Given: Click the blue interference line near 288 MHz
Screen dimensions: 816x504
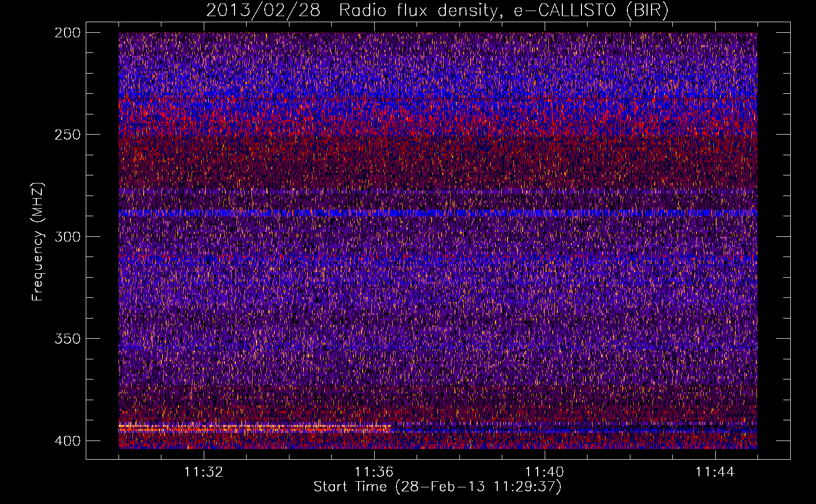Looking at the screenshot, I should pos(438,213).
